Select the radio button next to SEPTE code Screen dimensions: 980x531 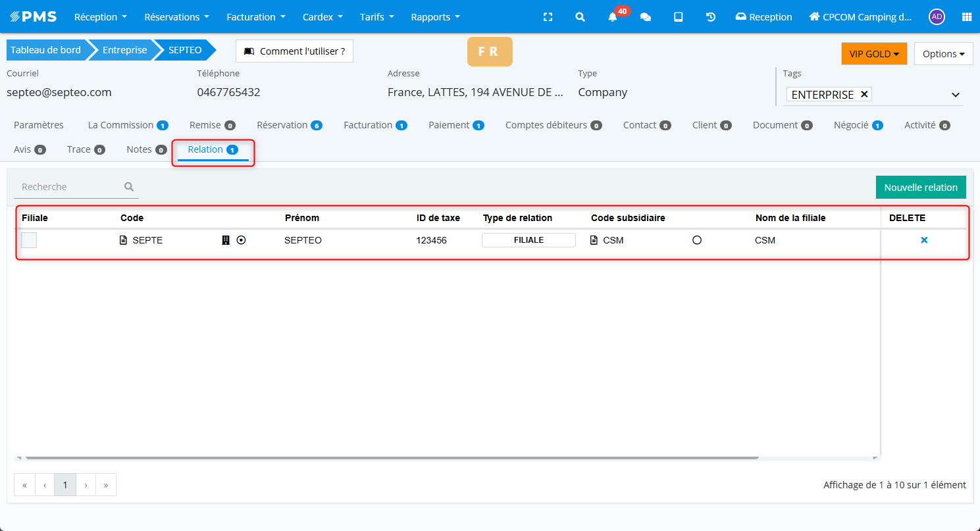click(x=241, y=240)
